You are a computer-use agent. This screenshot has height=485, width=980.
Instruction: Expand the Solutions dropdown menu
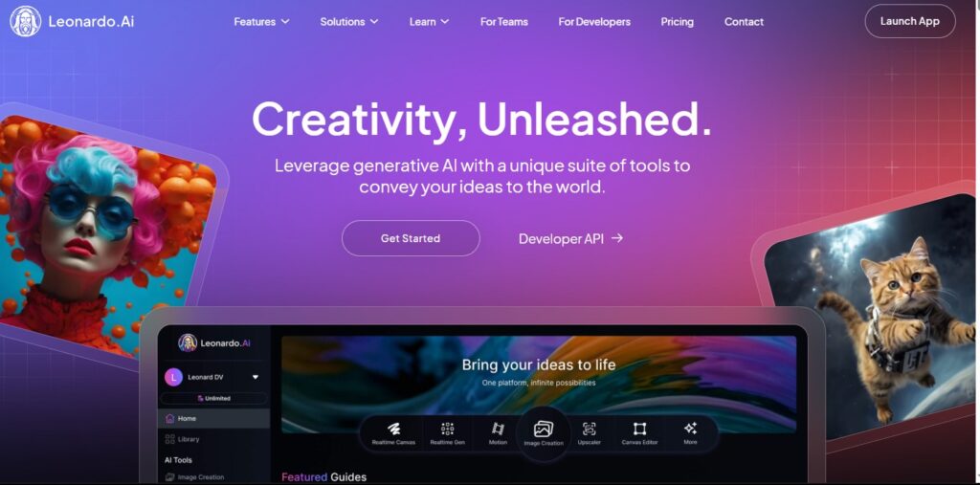coord(349,21)
